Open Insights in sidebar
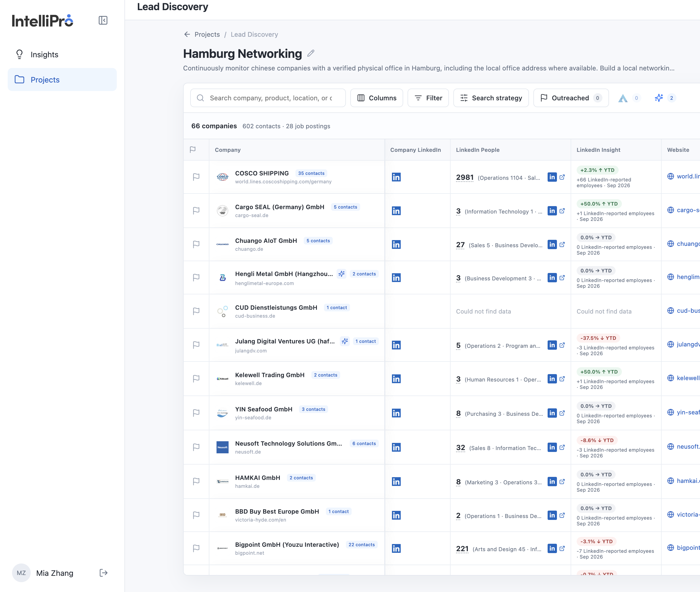The height and width of the screenshot is (592, 700). 62,54
